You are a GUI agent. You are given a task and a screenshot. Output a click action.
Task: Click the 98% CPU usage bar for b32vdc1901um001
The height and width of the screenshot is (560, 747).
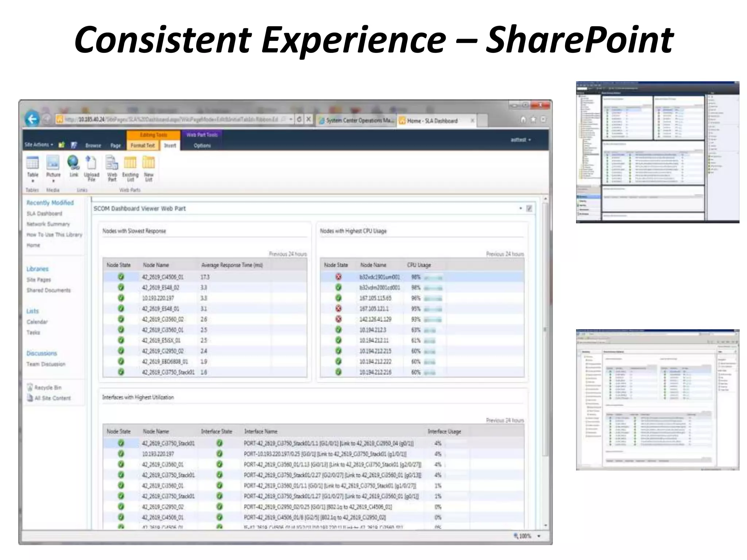pyautogui.click(x=433, y=277)
